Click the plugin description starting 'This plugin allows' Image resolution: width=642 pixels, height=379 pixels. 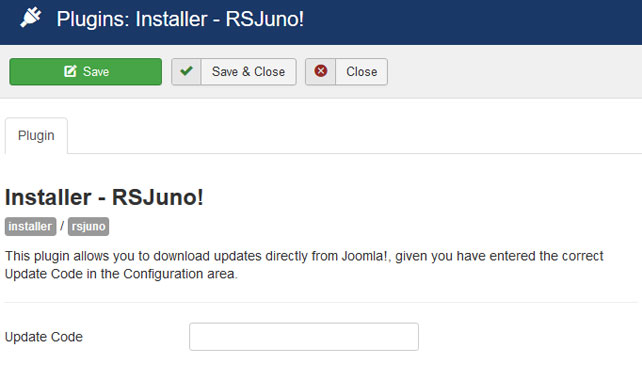coord(304,265)
